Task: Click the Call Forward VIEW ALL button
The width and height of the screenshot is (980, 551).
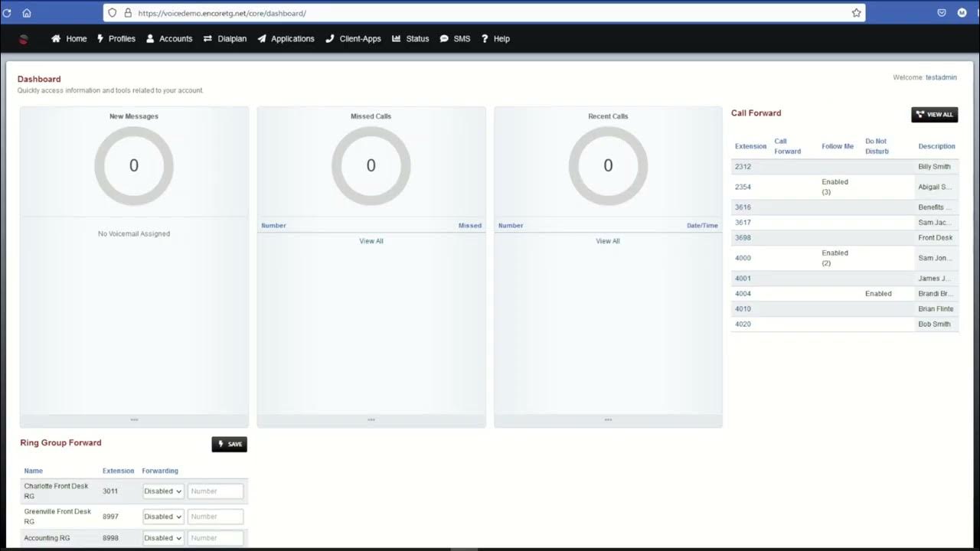Action: point(934,114)
